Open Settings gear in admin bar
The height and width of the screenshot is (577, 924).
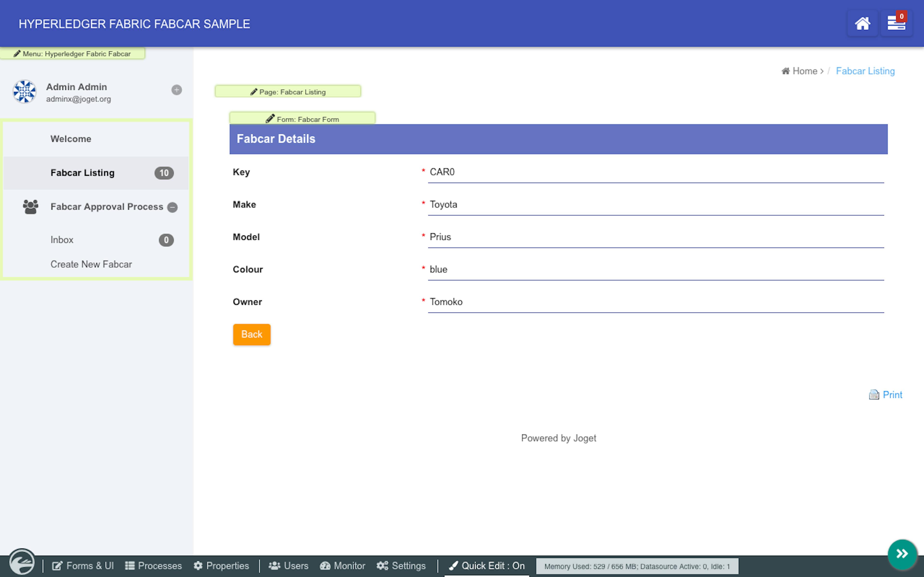click(x=401, y=565)
